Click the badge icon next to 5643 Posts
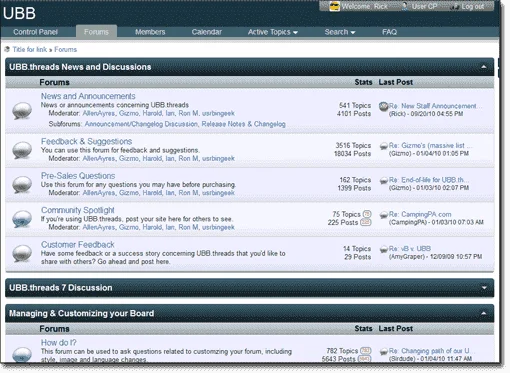510x373 pixels. 365,359
